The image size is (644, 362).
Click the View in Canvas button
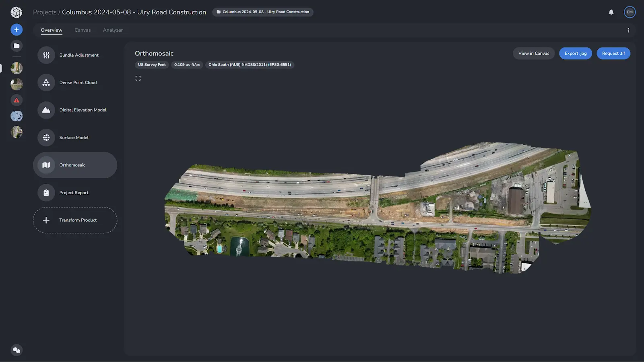[533, 53]
